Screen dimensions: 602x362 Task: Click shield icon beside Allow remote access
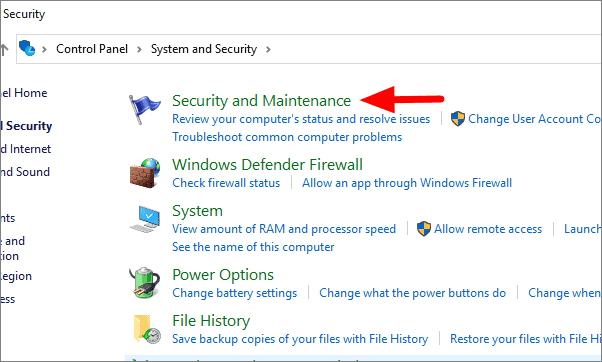(424, 229)
